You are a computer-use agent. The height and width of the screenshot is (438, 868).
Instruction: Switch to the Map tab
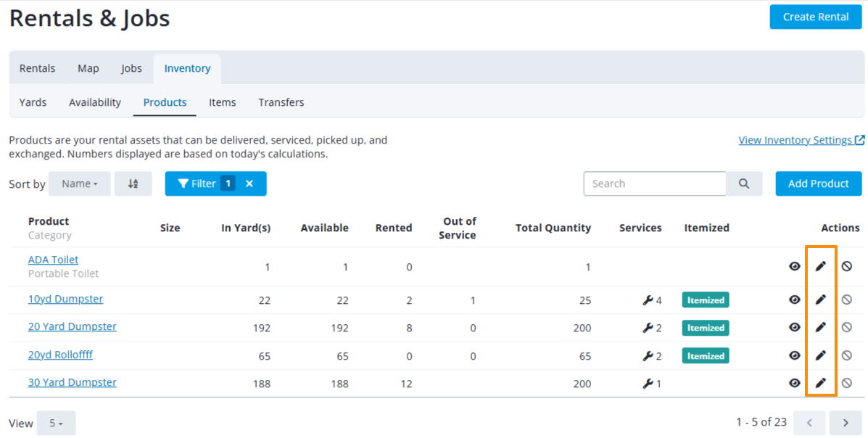[x=88, y=69]
